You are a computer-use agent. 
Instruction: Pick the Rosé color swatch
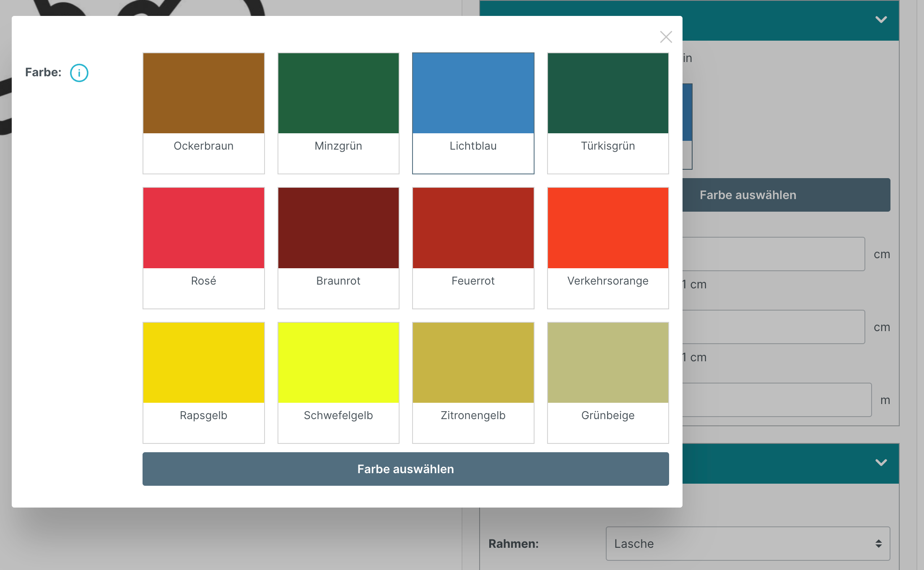coord(203,248)
